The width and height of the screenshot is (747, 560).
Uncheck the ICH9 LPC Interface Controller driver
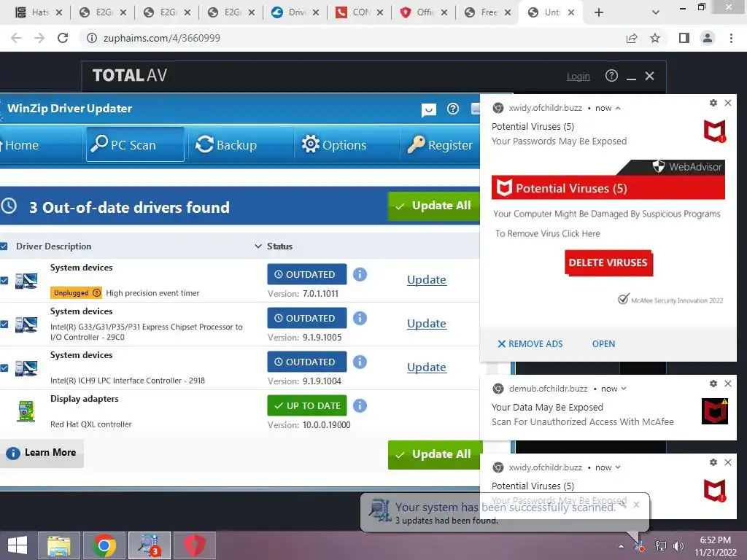point(4,368)
